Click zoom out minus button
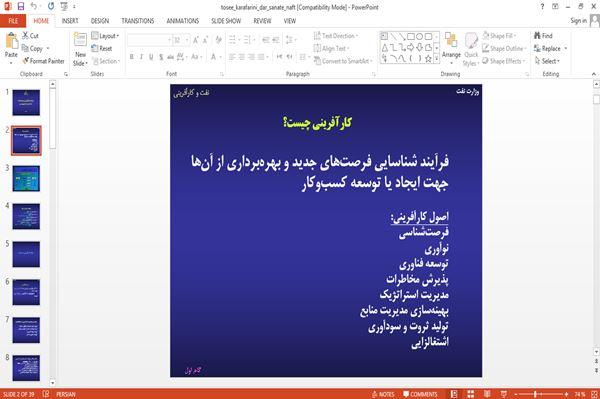Viewport: 600px width, 399px height. coord(515,394)
